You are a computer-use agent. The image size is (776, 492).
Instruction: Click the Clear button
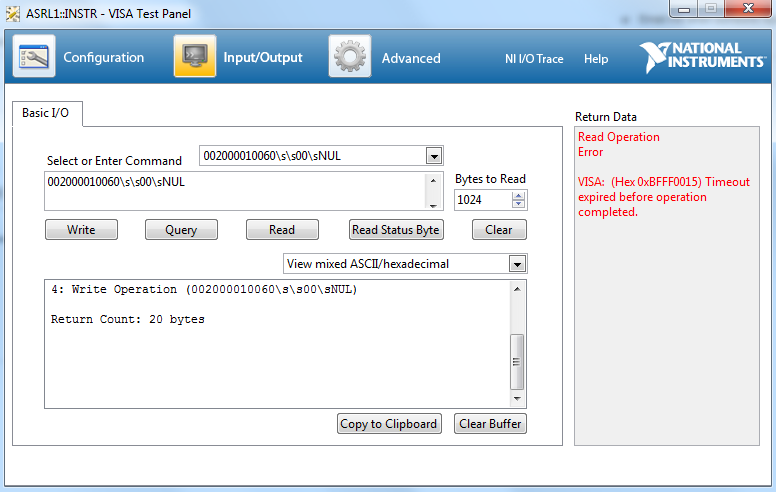pyautogui.click(x=499, y=230)
